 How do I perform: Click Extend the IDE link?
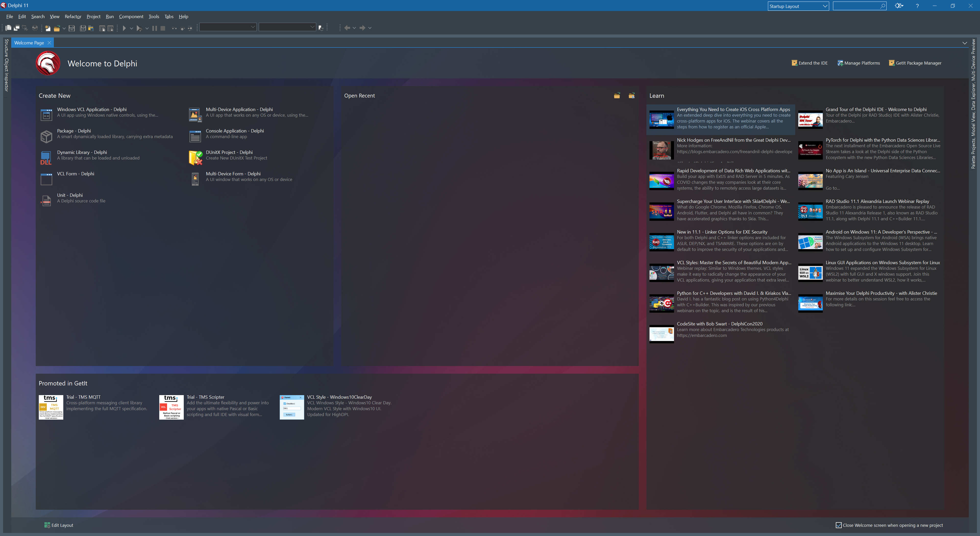point(810,63)
